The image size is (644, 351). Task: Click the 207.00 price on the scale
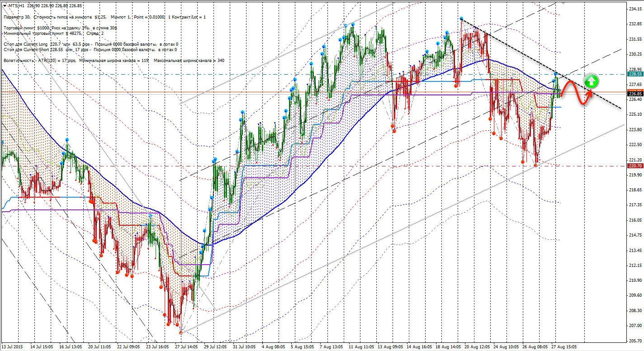pos(635,325)
